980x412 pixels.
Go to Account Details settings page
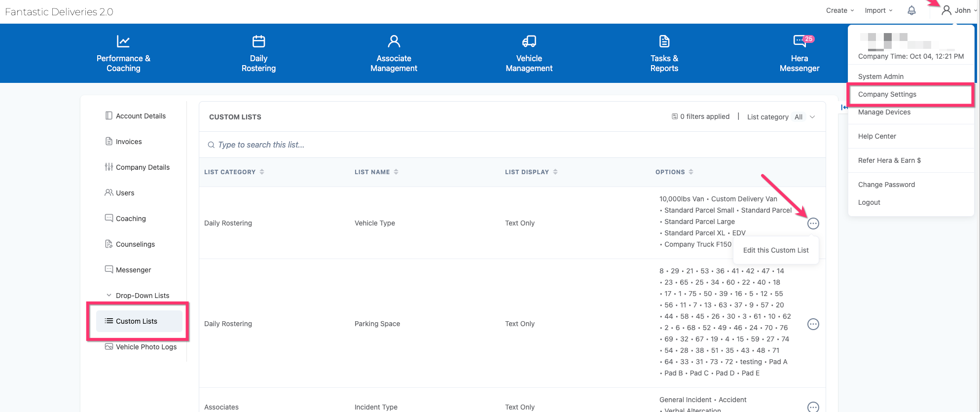[x=141, y=116]
